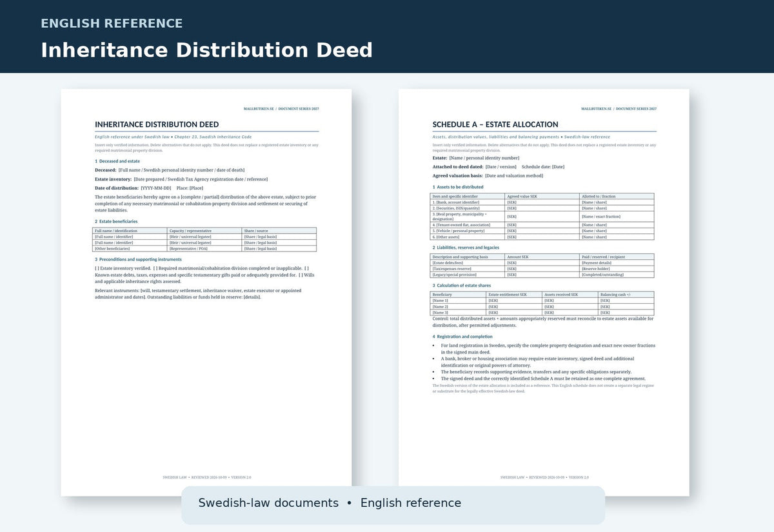Click the 'Beneficiary' column header

click(458, 295)
